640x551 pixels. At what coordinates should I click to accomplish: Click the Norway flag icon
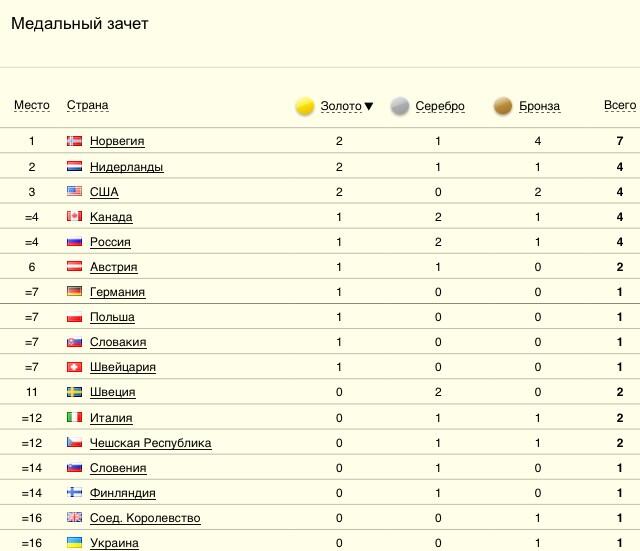[74, 141]
